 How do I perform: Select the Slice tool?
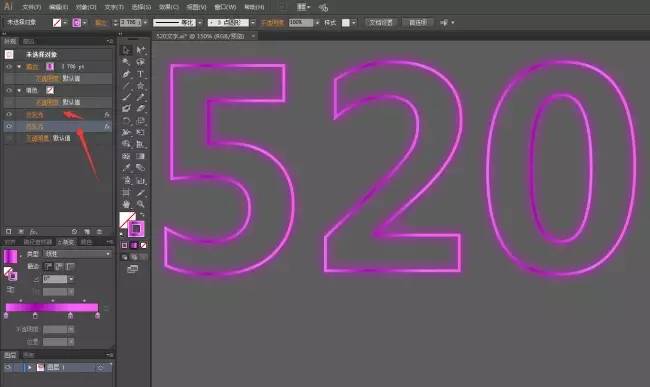pyautogui.click(x=141, y=193)
